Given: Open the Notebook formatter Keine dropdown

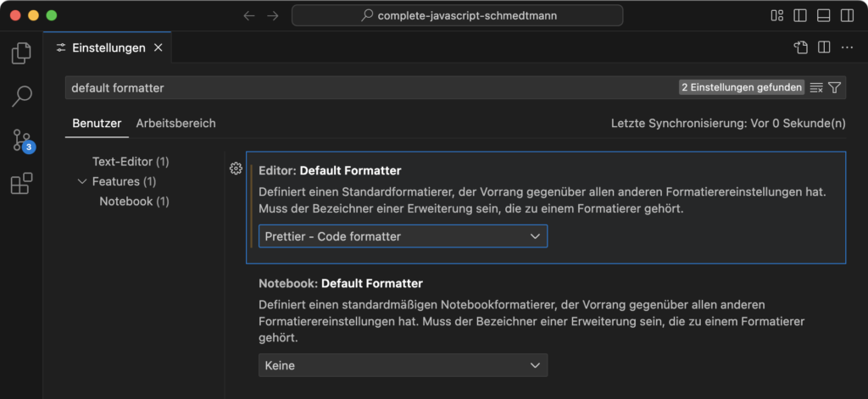Looking at the screenshot, I should [403, 365].
